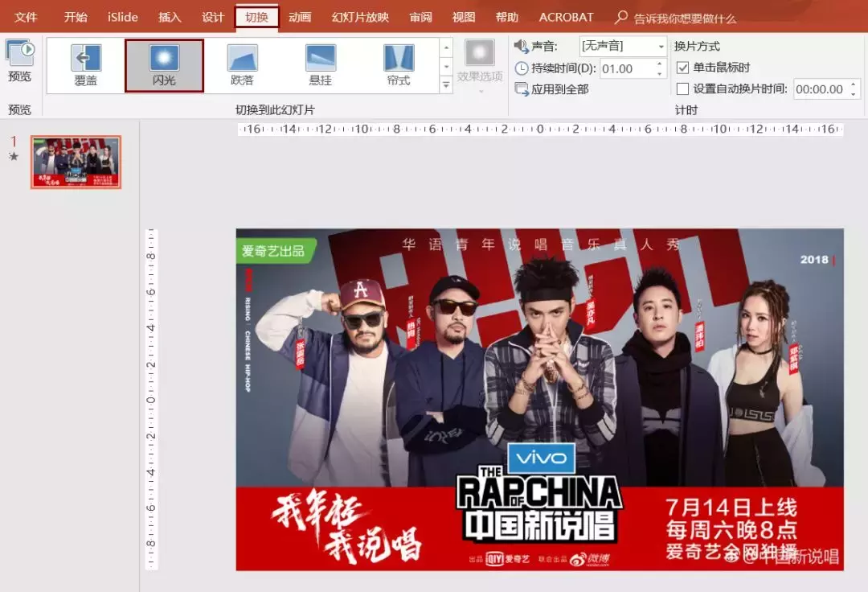This screenshot has height=592, width=868.
Task: Select the Drape (悬挂) transition effect
Action: (320, 65)
